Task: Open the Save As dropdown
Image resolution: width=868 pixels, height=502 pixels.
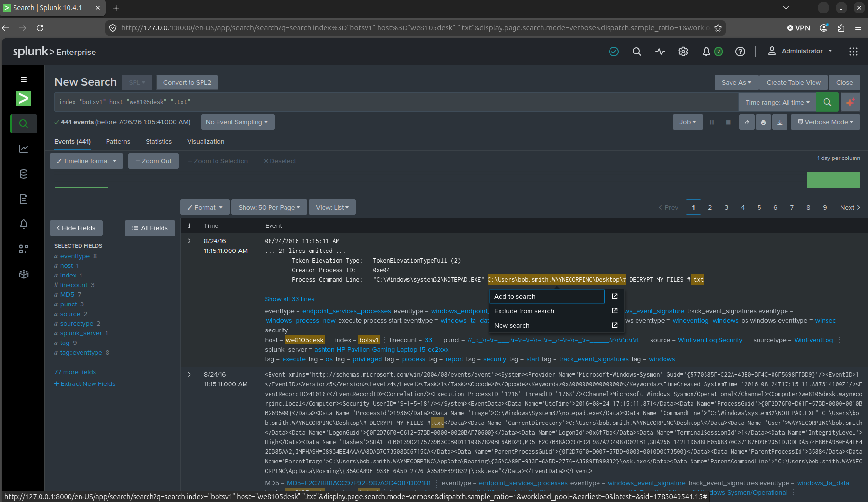Action: tap(736, 82)
